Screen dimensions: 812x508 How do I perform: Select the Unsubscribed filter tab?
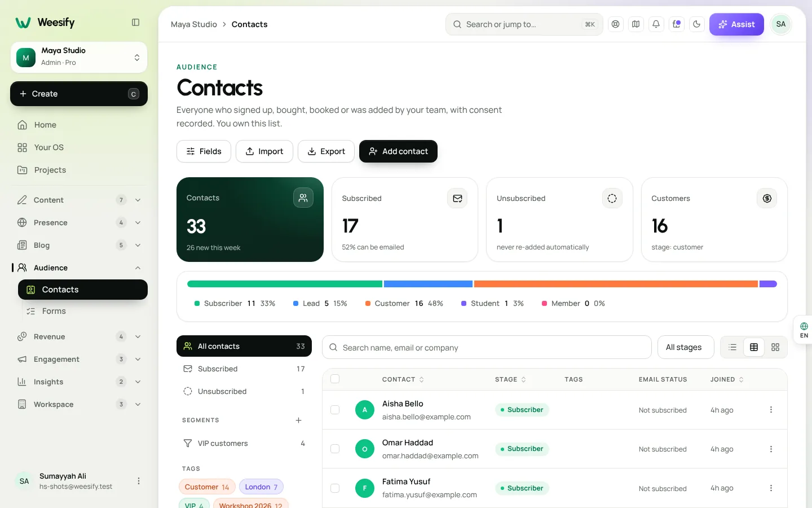(x=244, y=391)
